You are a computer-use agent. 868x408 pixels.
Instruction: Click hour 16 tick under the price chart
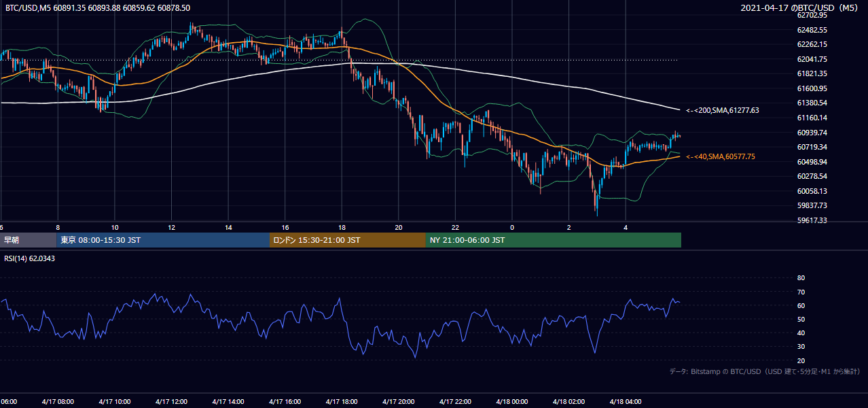(x=285, y=227)
